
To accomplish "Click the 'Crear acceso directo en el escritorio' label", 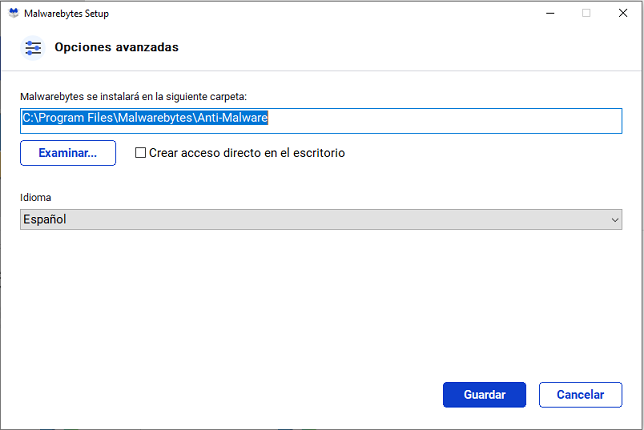I will pyautogui.click(x=247, y=153).
